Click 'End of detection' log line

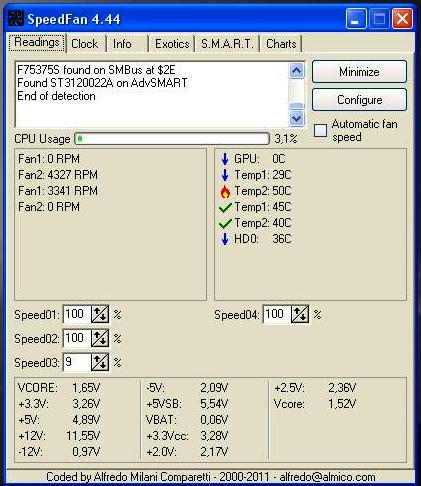click(x=56, y=96)
